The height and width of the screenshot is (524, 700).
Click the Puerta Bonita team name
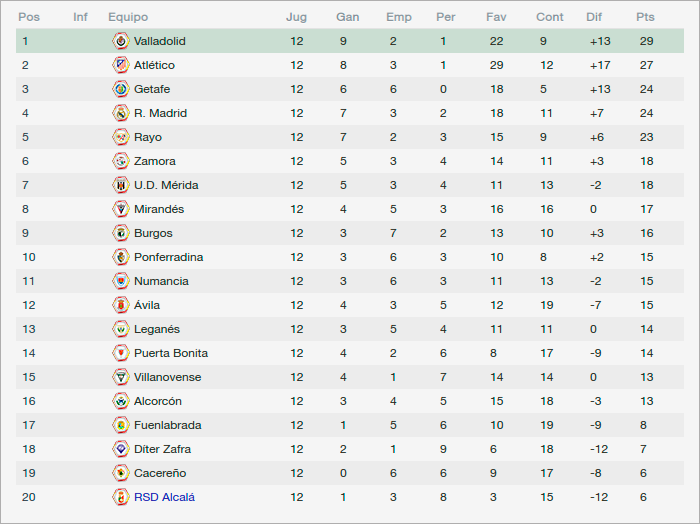pyautogui.click(x=171, y=353)
